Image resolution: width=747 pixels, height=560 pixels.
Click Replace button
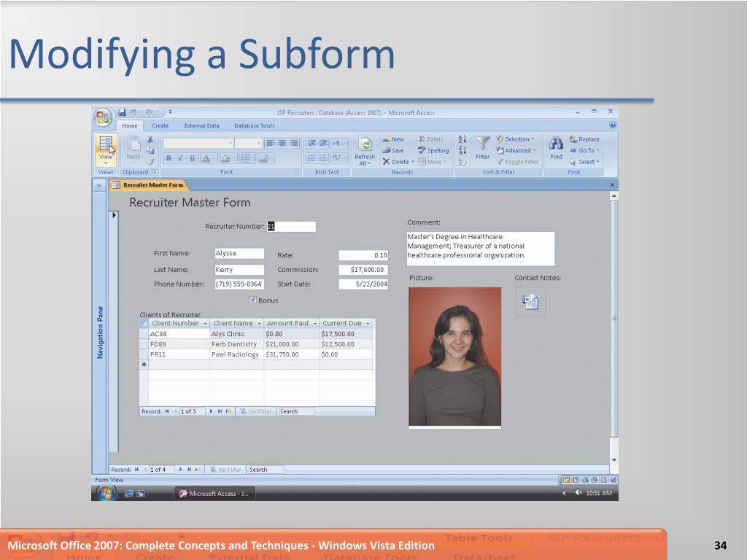[x=584, y=139]
